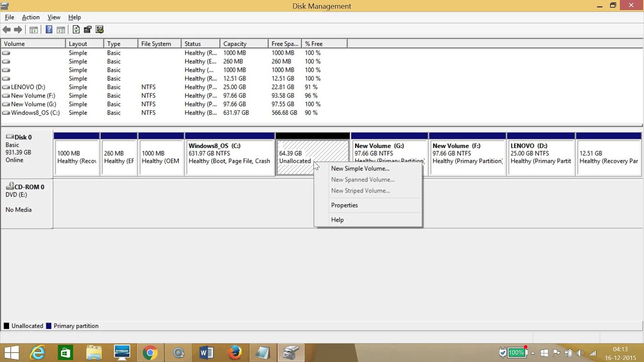Sort list by Status column header
The image size is (644, 362).
(x=201, y=44)
